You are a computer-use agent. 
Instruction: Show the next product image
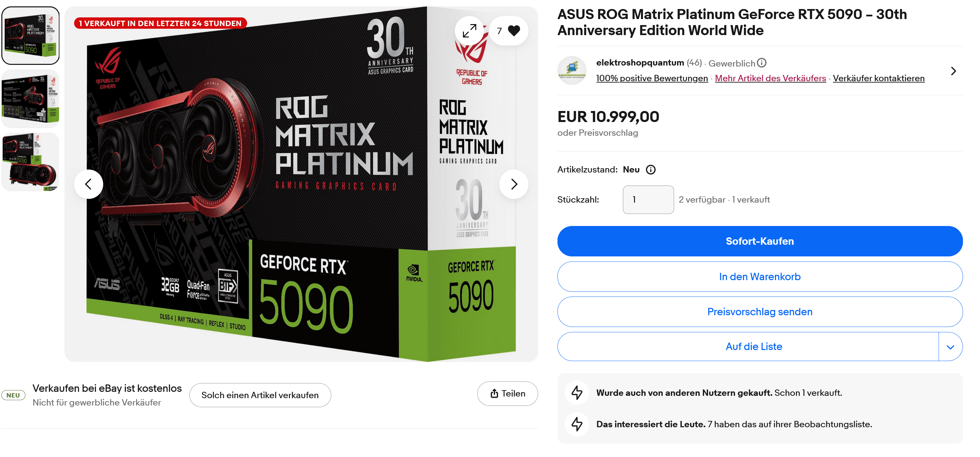pyautogui.click(x=514, y=184)
